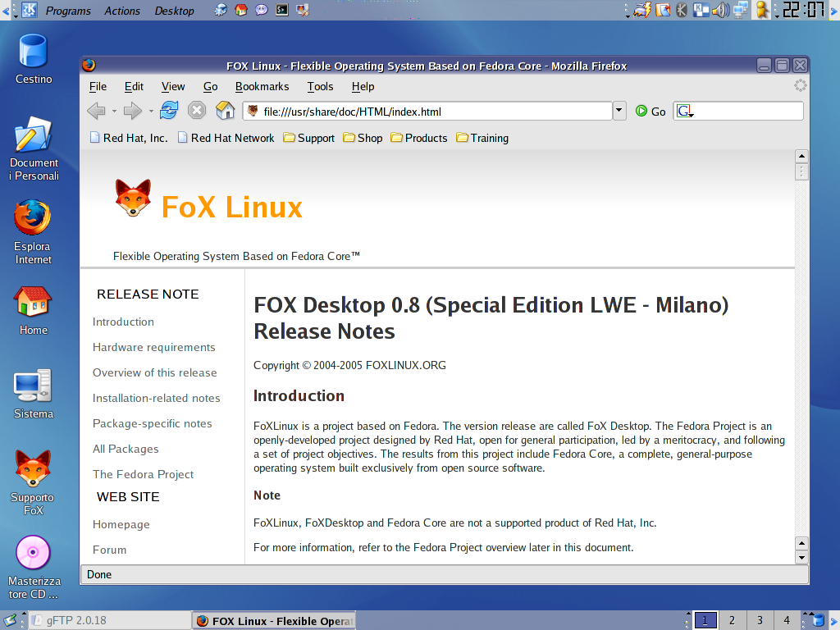Viewport: 840px width, 630px height.
Task: Click the Firefox Stop button
Action: [197, 111]
